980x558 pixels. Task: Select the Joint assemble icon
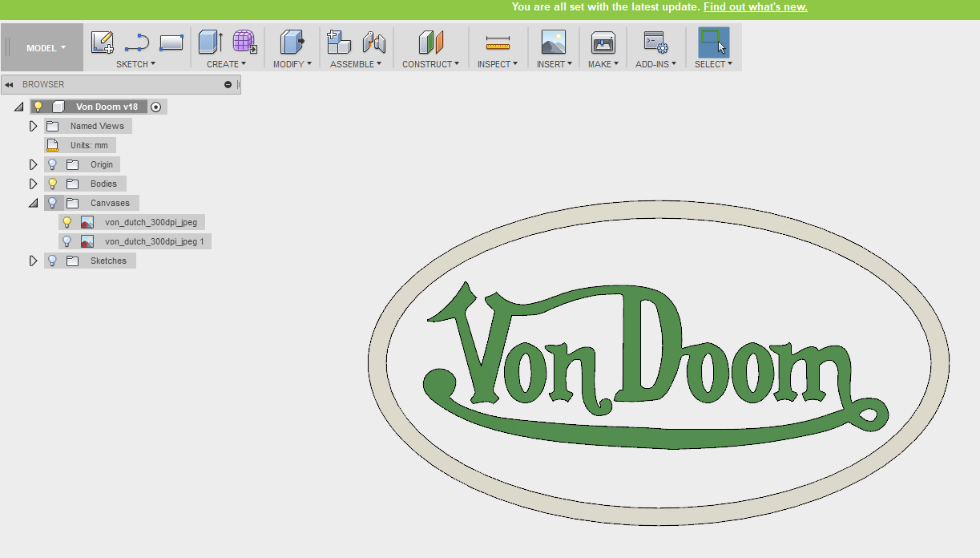pos(374,42)
